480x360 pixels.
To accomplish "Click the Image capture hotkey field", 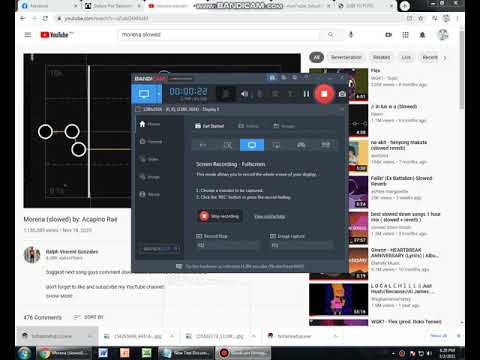I will [301, 245].
